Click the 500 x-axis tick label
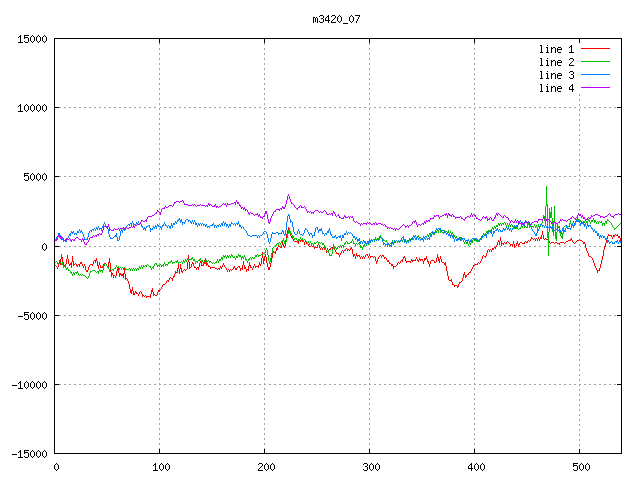This screenshot has width=640, height=480. pos(580,467)
